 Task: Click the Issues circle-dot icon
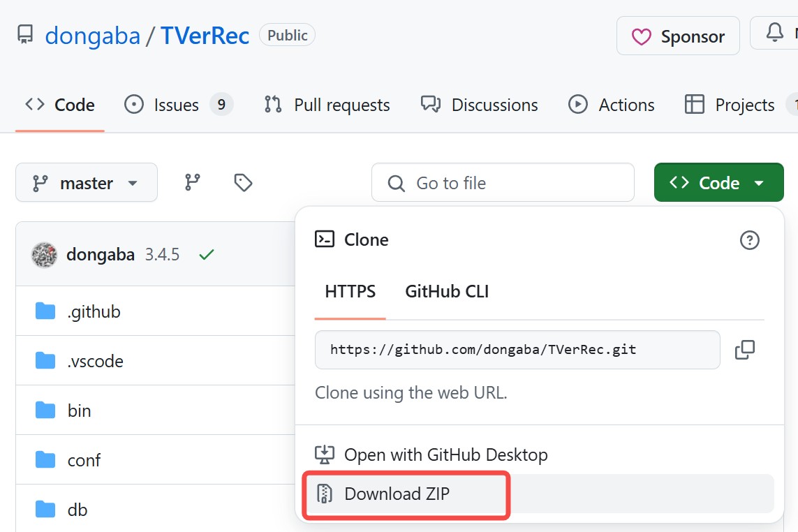134,104
